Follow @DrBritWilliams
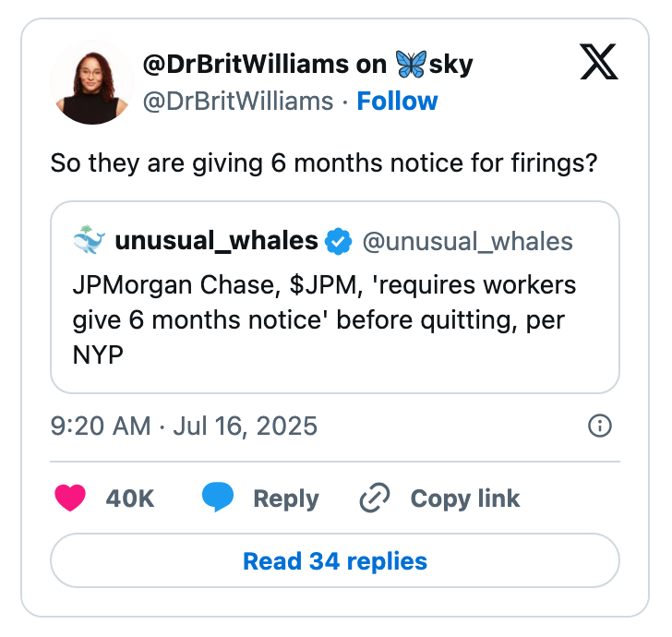This screenshot has width=672, height=637. coord(397,101)
